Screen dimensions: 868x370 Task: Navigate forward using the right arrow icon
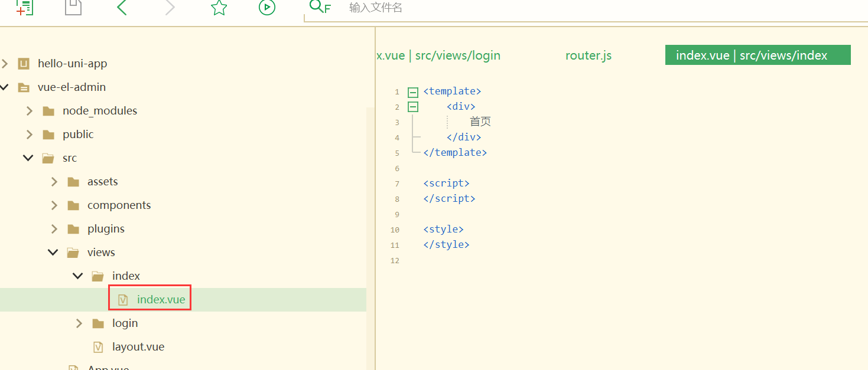click(x=170, y=8)
